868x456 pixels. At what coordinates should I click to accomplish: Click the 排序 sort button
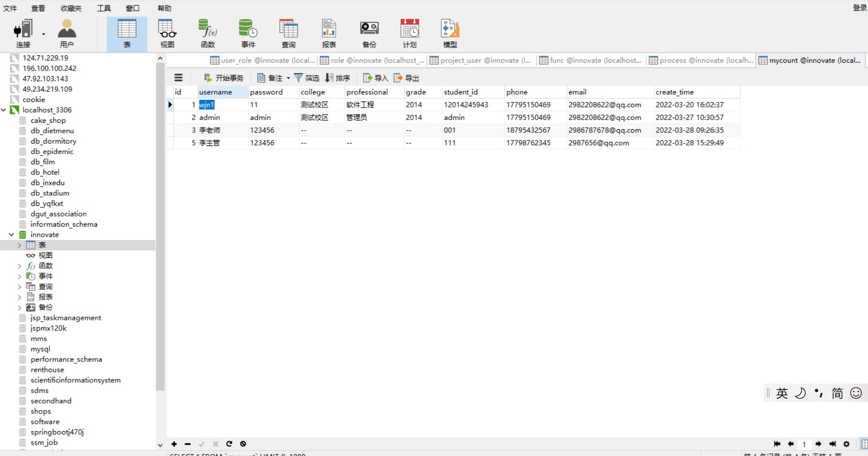(x=338, y=78)
